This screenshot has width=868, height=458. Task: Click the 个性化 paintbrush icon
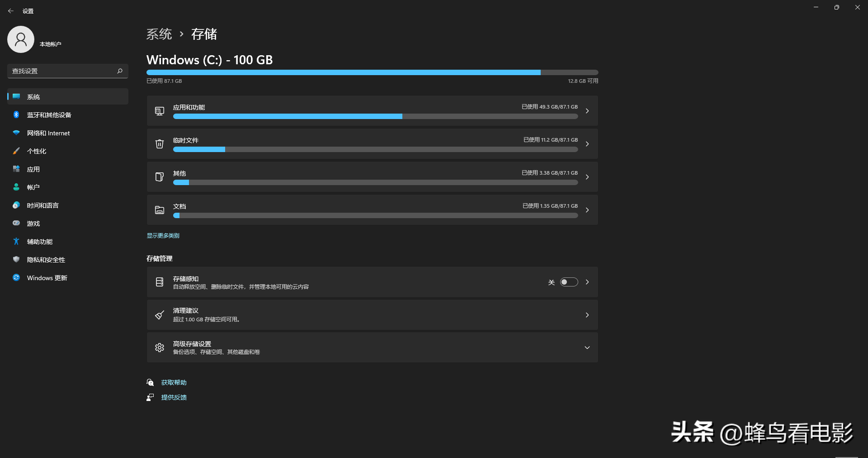(x=16, y=151)
